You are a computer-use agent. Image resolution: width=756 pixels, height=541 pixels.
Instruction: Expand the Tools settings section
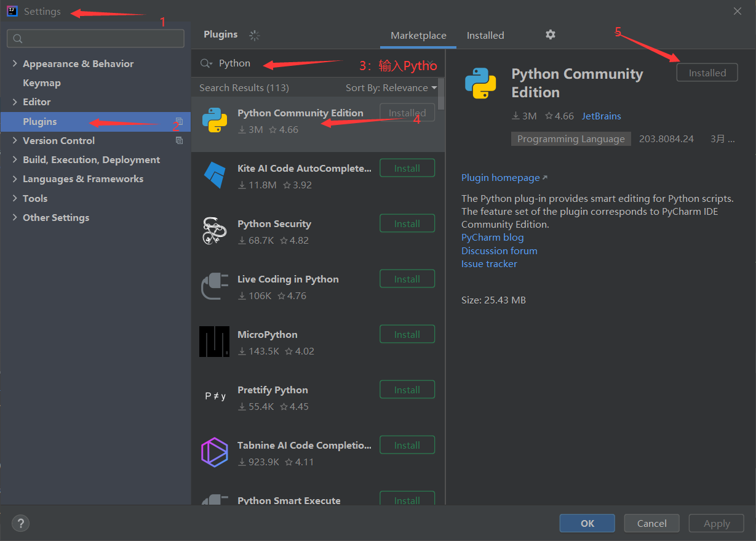pos(15,198)
